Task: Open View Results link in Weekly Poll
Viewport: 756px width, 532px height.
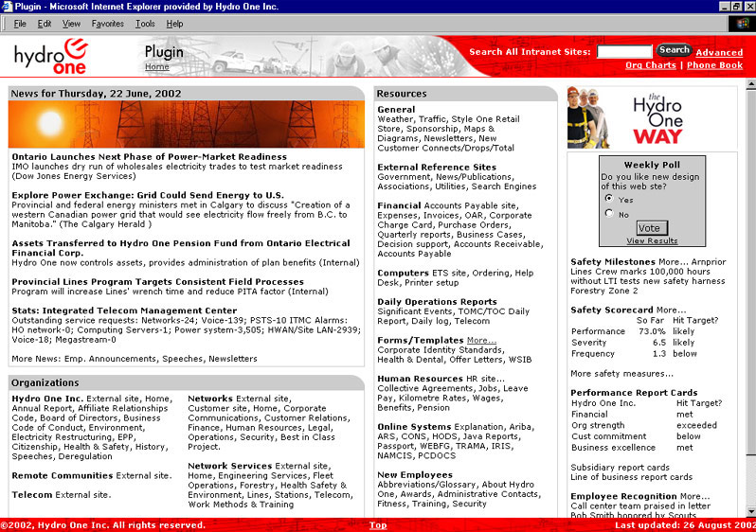Action: [652, 240]
